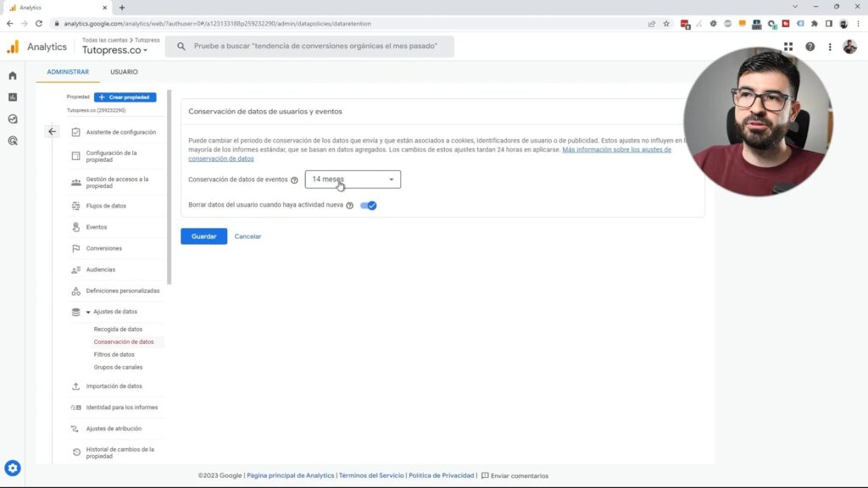The height and width of the screenshot is (488, 868).
Task: Click the back arrow in admin column
Action: [x=52, y=131]
